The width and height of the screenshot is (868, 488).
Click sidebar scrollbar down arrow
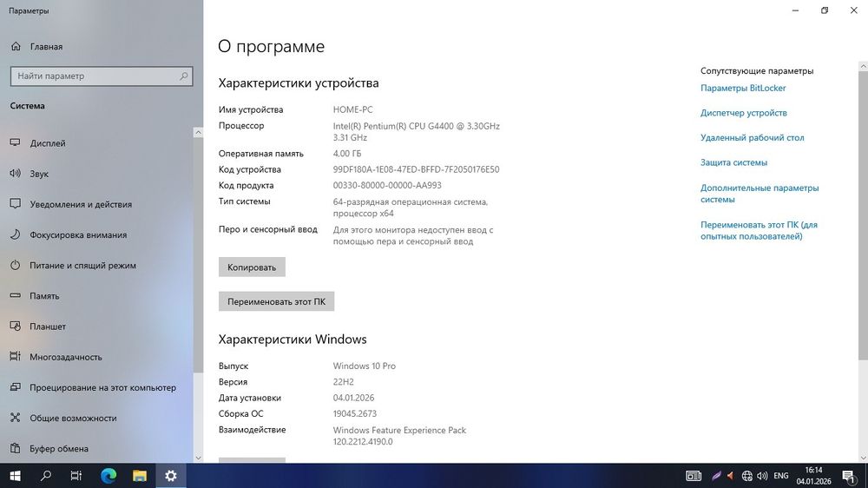click(x=198, y=458)
